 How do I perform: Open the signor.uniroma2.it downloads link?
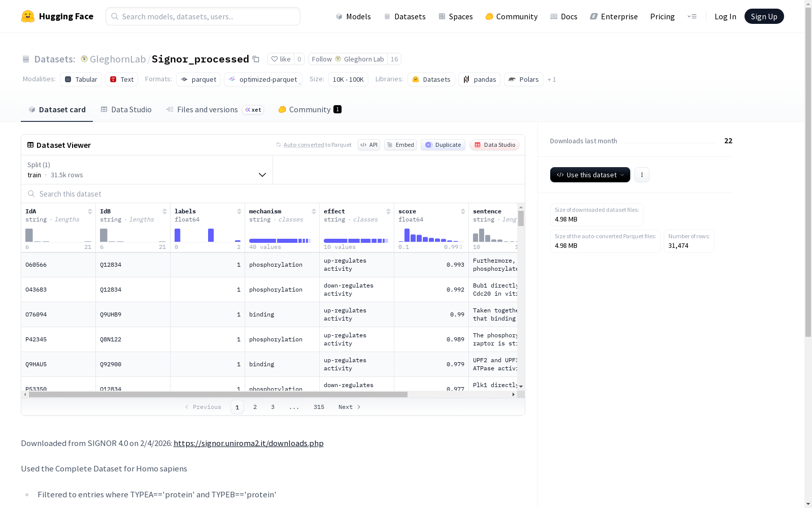[249, 443]
